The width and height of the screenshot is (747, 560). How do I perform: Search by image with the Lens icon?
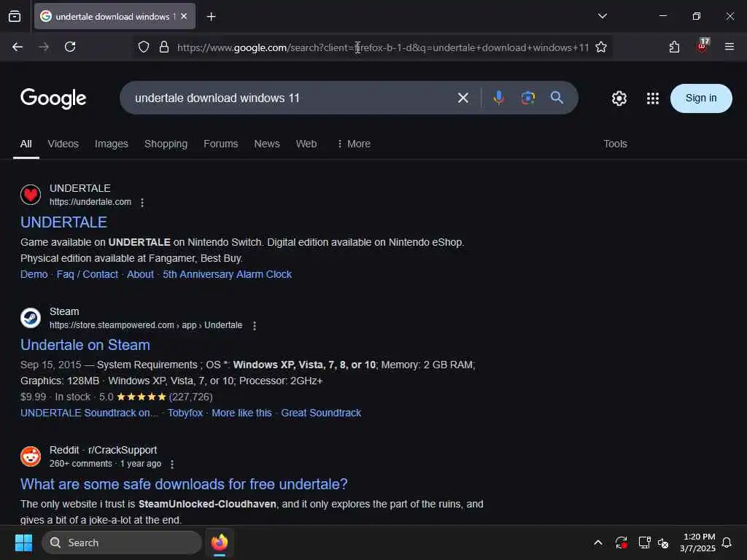pos(528,98)
